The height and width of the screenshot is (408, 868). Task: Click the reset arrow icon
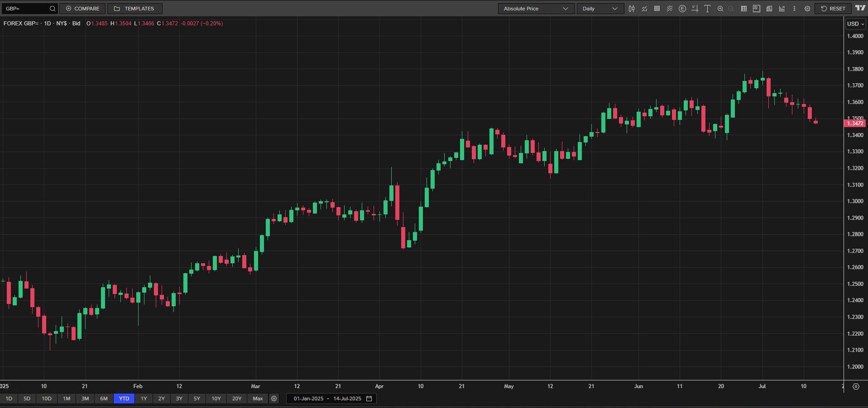pyautogui.click(x=824, y=9)
